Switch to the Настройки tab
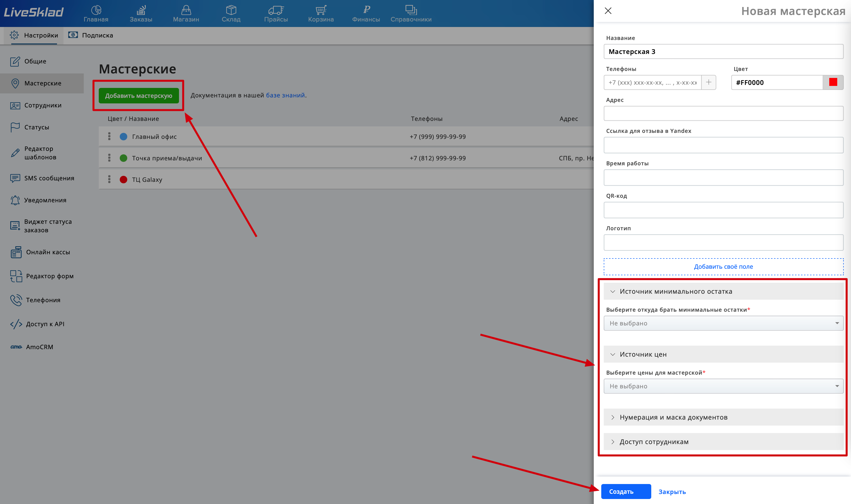The image size is (851, 504). coord(34,35)
